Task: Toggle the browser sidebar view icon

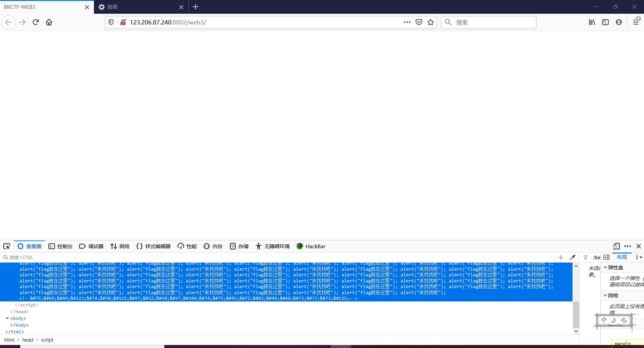Action: tap(605, 22)
